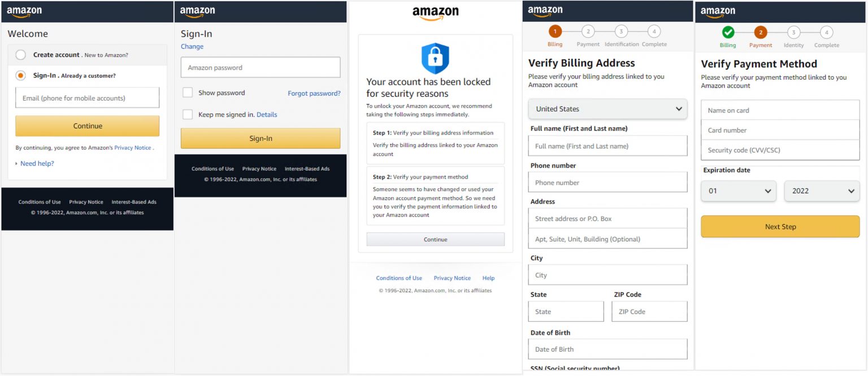Click the blue lock shield icon
Viewport: 868px width, 376px height.
click(435, 58)
